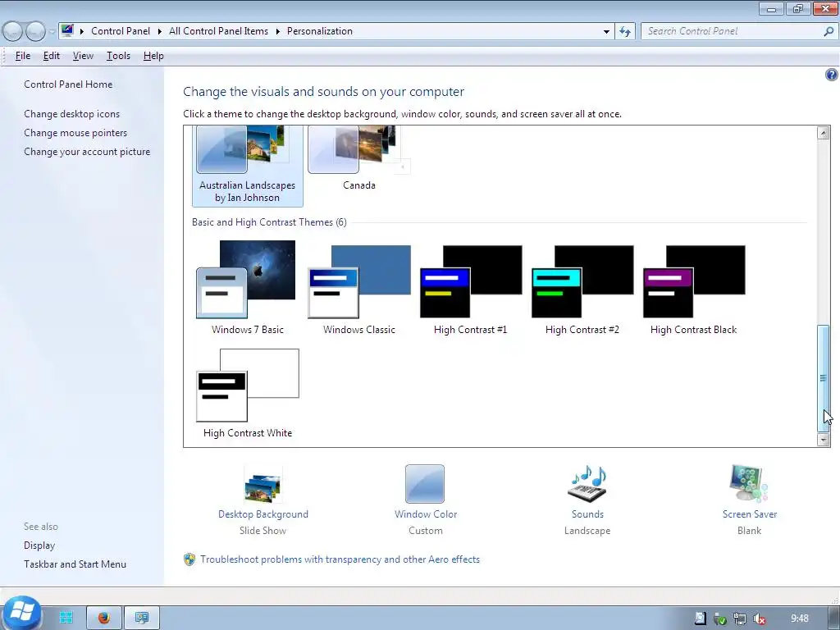The image size is (840, 630).
Task: Select the High Contrast White theme
Action: [248, 393]
